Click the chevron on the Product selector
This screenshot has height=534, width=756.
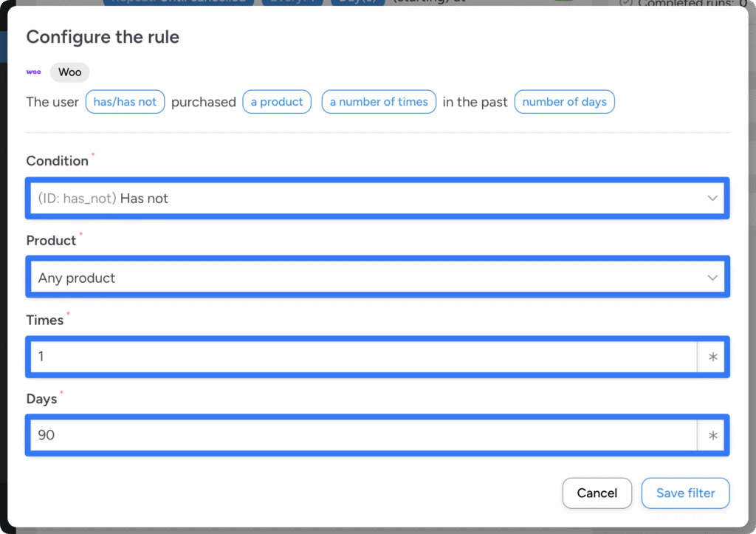[x=712, y=277]
